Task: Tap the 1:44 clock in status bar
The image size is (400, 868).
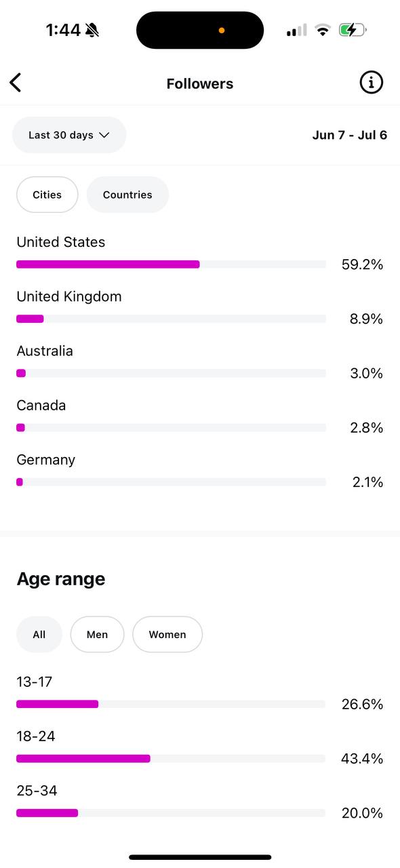Action: pos(63,30)
